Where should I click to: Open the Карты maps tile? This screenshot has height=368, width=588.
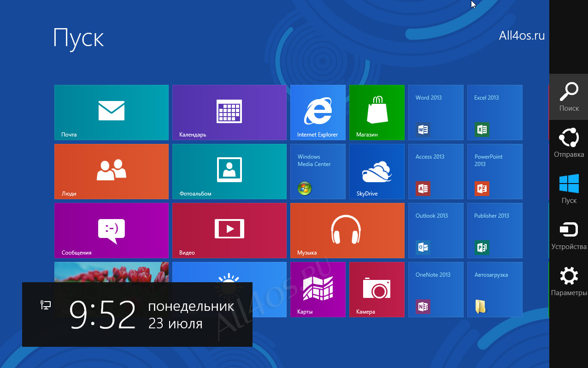(x=318, y=290)
